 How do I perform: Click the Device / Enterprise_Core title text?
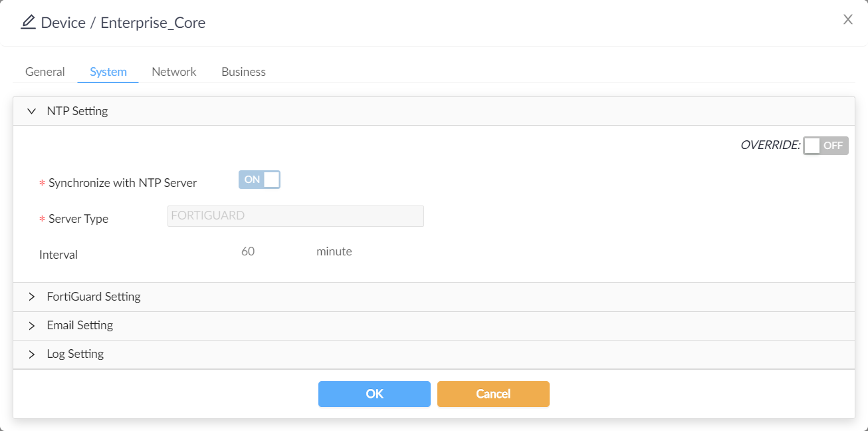[123, 22]
